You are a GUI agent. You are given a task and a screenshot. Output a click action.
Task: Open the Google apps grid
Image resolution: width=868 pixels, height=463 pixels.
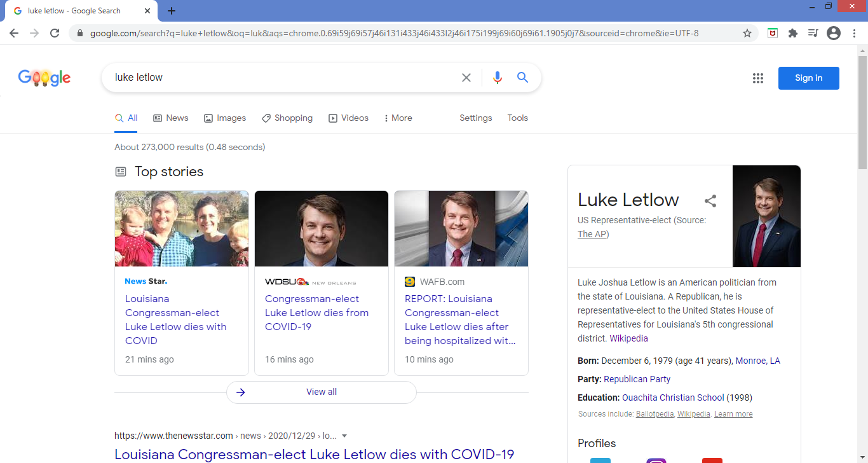(757, 78)
